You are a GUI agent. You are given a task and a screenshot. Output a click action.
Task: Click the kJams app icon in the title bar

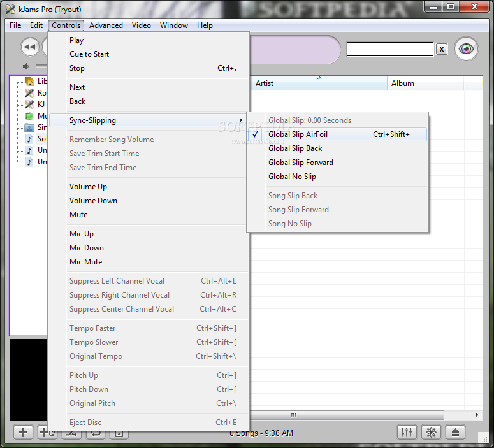click(10, 9)
